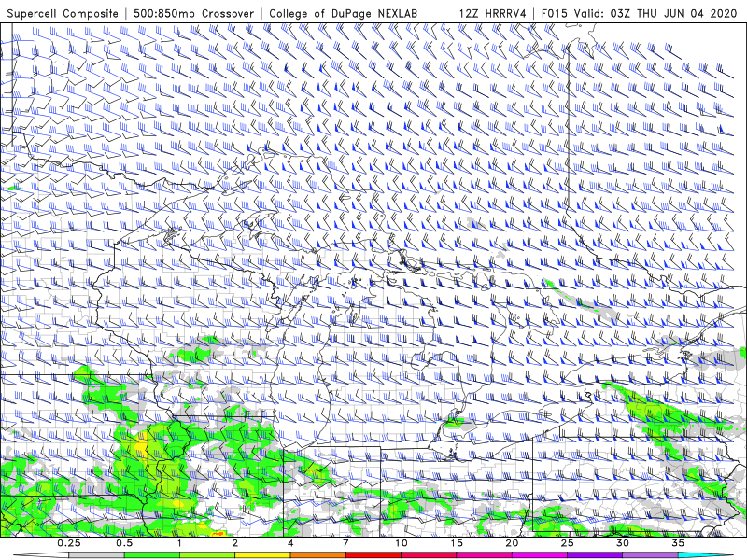
Task: Click the "Supercell Composite" title text
Action: (63, 13)
